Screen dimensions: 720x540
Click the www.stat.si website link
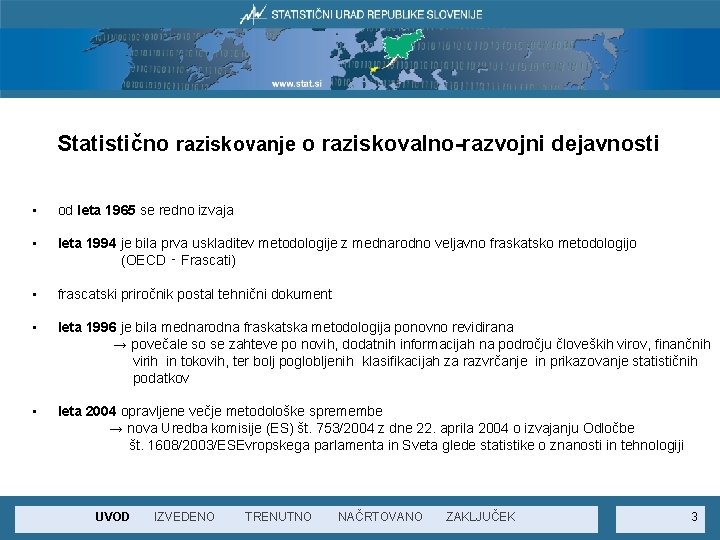(297, 84)
